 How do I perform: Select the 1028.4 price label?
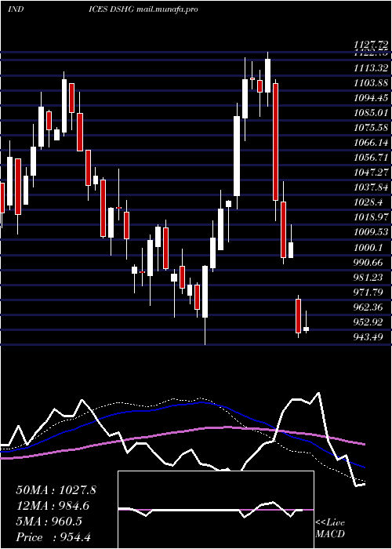[x=368, y=202]
